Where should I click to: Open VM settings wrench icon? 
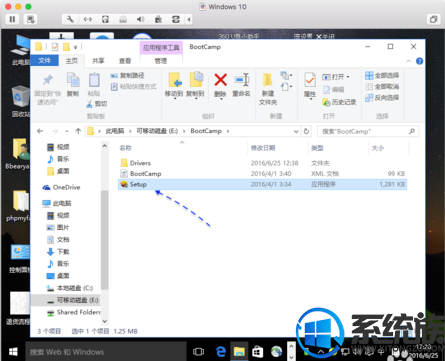pos(70,19)
